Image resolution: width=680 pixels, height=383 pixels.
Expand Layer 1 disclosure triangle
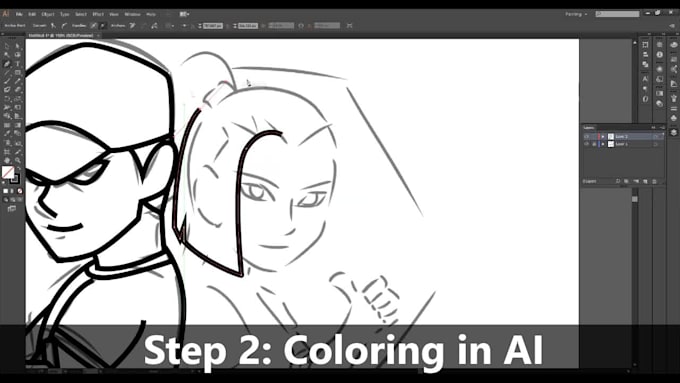tap(603, 144)
